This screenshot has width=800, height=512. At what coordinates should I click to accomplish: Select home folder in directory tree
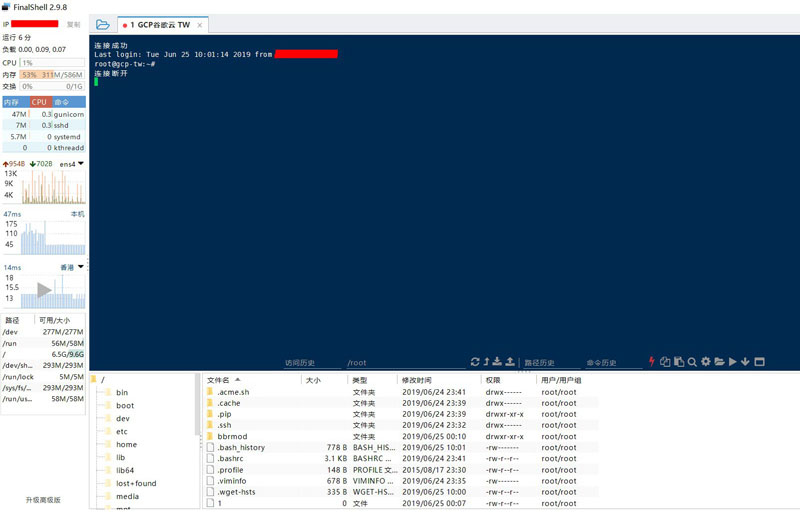pos(126,445)
